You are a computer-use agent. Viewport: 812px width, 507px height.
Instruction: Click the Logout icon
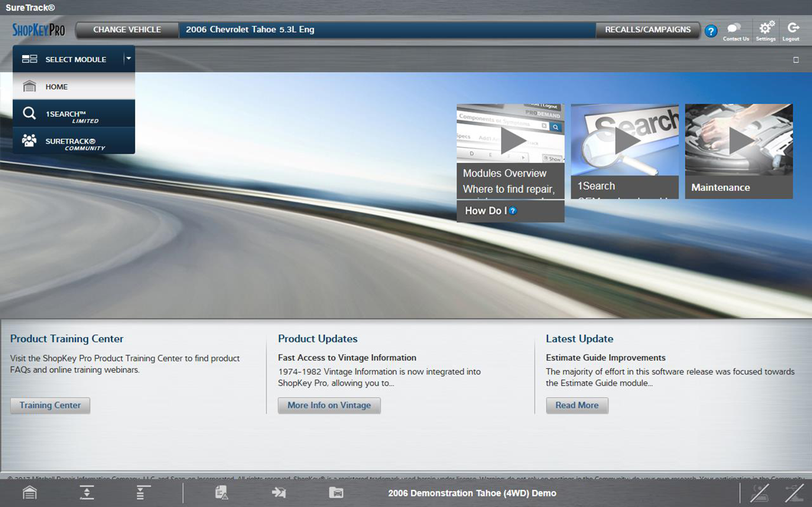pos(792,31)
